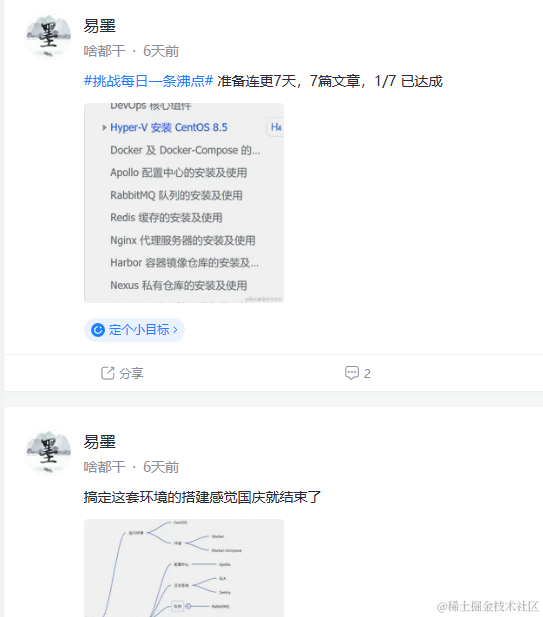This screenshot has width=543, height=617.
Task: Expand the Hyper-V 安装 CentOS 8.5 triangle
Action: coord(104,127)
